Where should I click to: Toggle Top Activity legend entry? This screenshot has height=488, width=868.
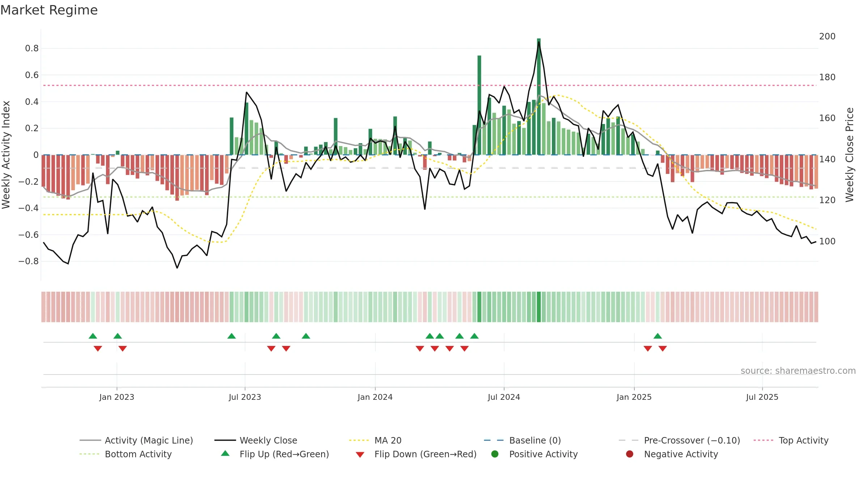click(791, 440)
